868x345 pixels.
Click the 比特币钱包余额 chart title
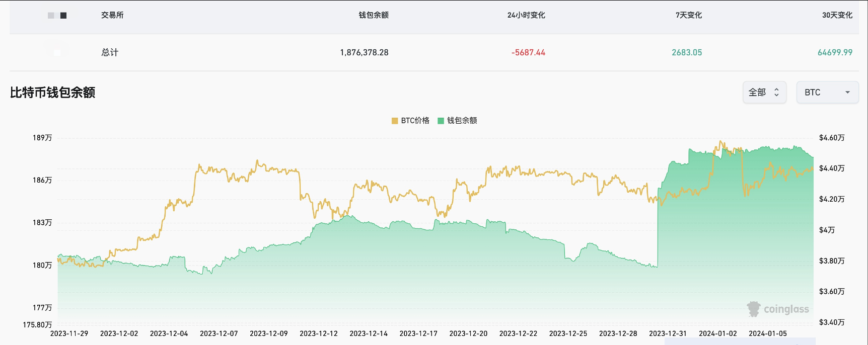click(x=53, y=93)
